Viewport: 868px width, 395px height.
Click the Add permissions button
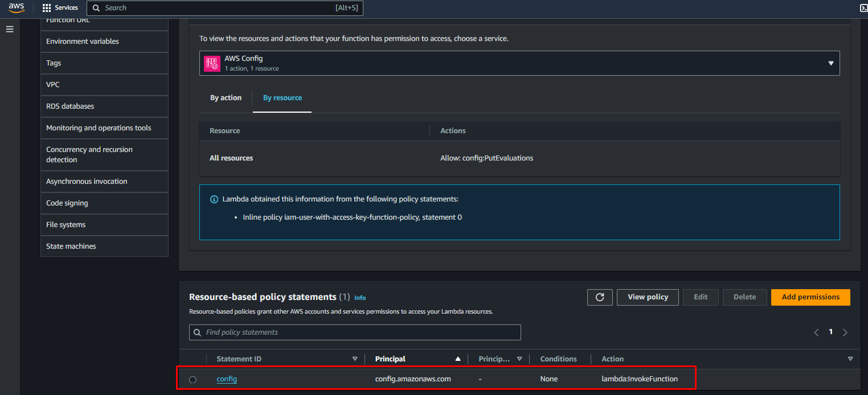(x=810, y=297)
